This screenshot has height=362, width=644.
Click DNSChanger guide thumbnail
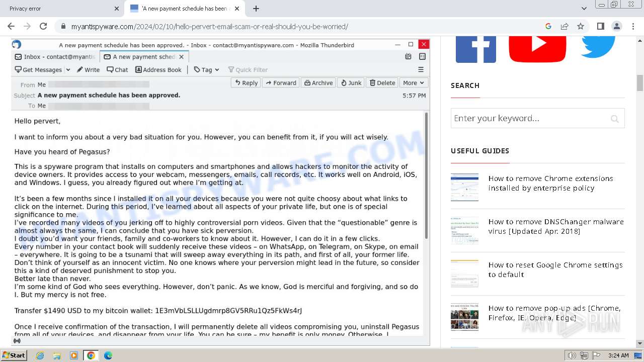[x=464, y=230]
